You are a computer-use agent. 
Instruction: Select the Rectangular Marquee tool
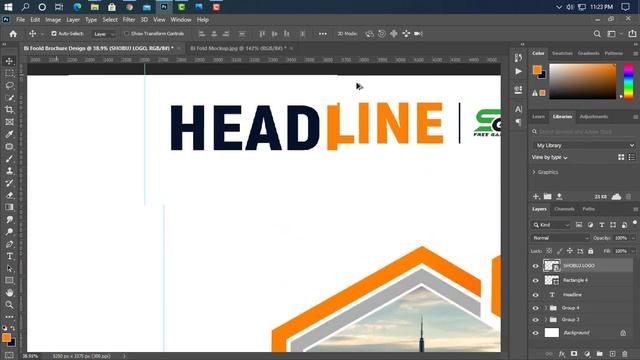pos(9,73)
